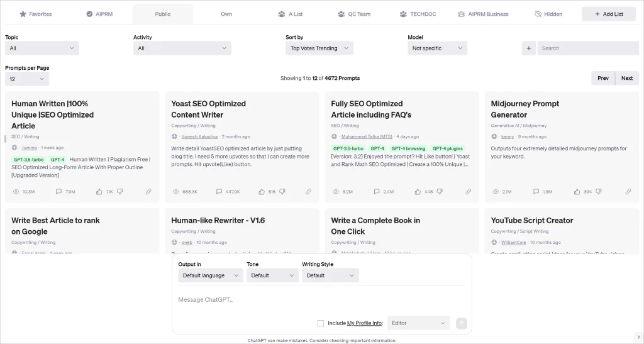Open the My Profile Info link

[x=364, y=323]
